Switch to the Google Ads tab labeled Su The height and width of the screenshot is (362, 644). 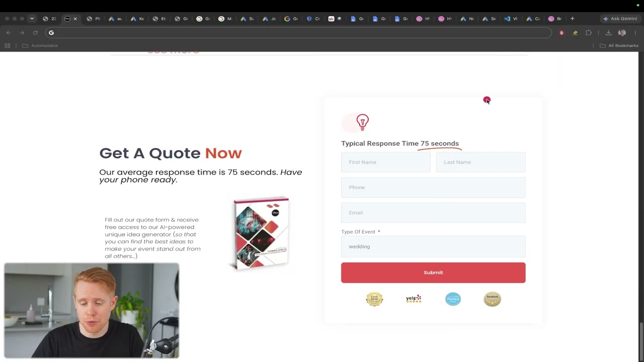click(247, 19)
